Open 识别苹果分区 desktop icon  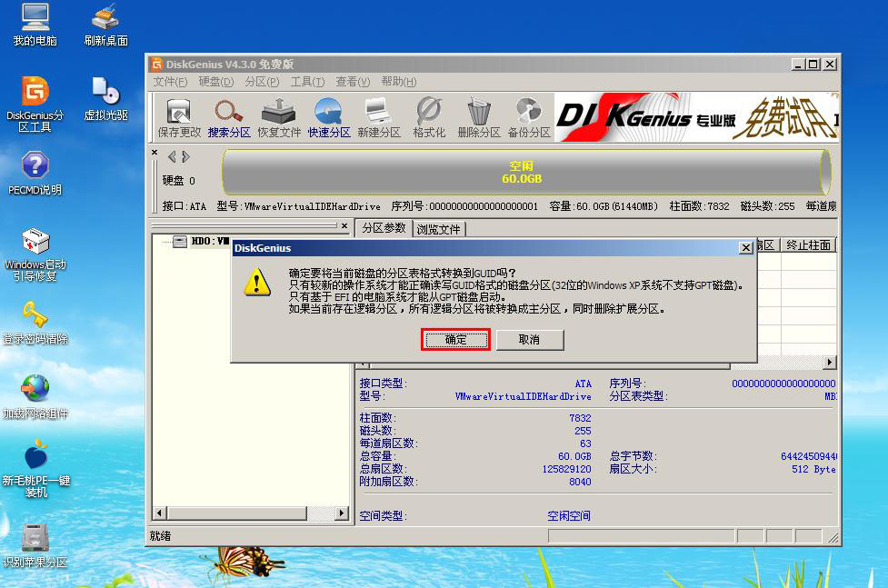(35, 545)
